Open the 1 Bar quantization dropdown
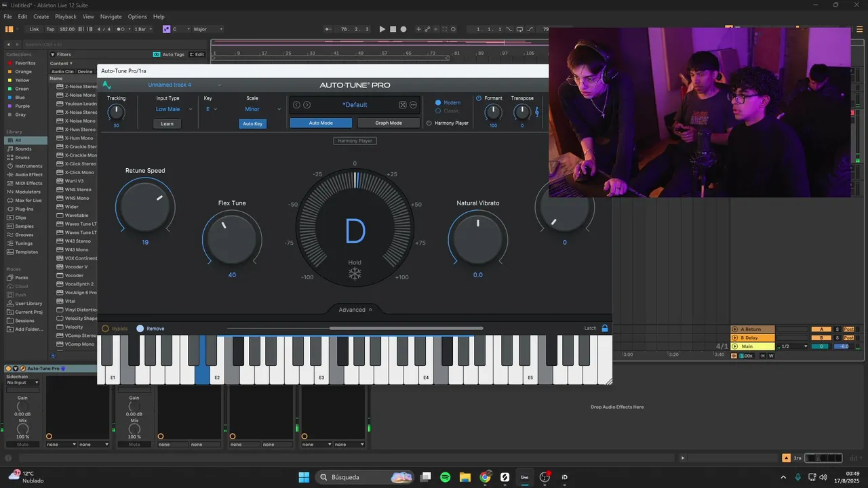Viewport: 868px width, 488px height. pos(142,29)
